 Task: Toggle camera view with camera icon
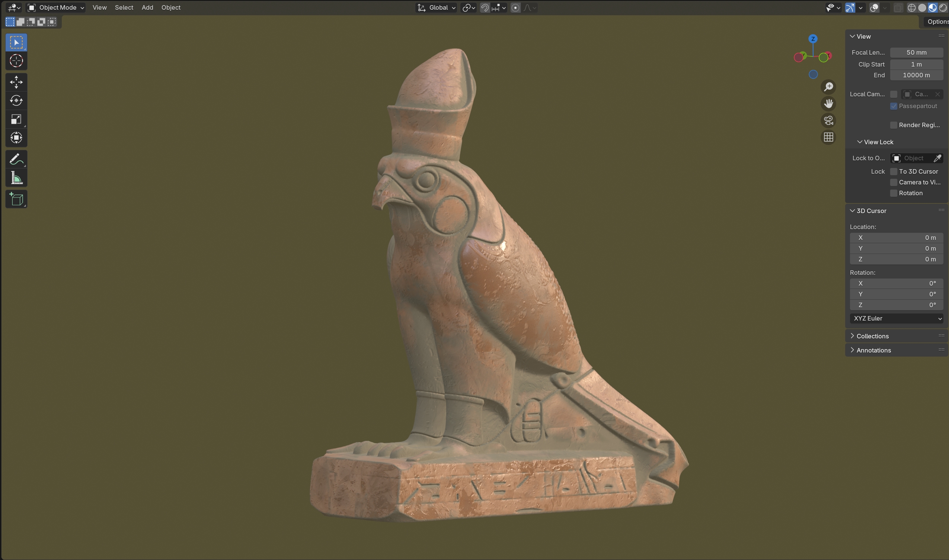[828, 120]
